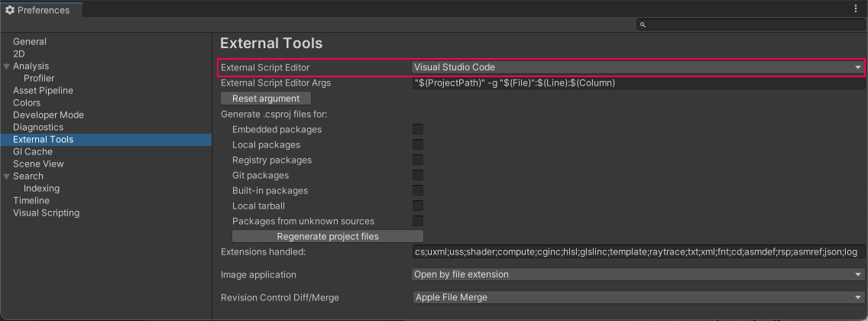The image size is (868, 321).
Task: Open Revision Control Diff/Merge dropdown
Action: [637, 297]
